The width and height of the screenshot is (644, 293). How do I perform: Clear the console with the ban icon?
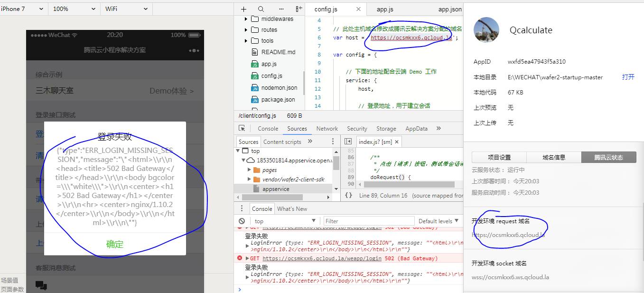click(242, 221)
